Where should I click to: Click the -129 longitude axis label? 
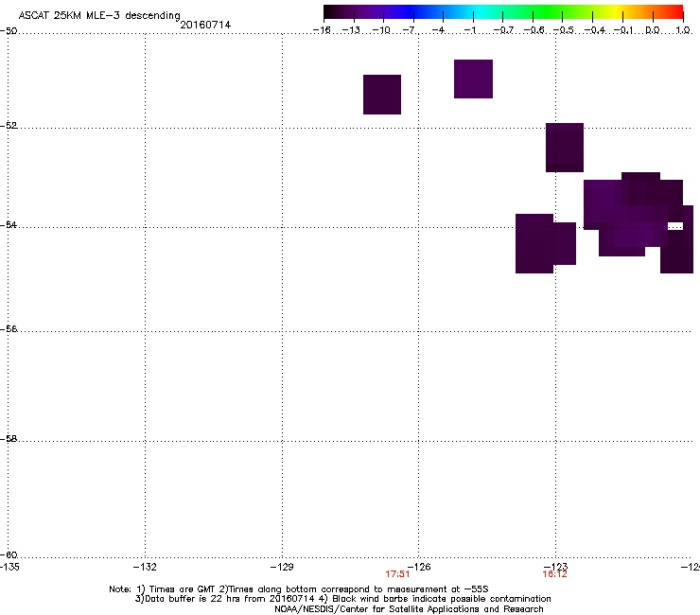[x=282, y=567]
